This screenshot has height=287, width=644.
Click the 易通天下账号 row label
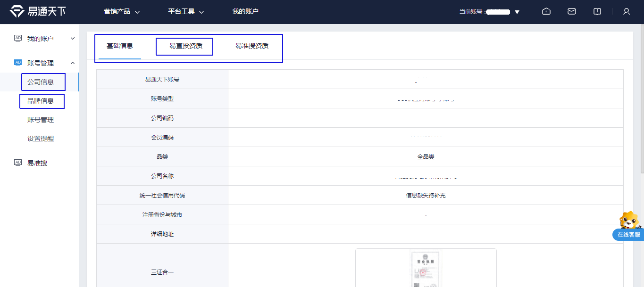[x=162, y=80]
